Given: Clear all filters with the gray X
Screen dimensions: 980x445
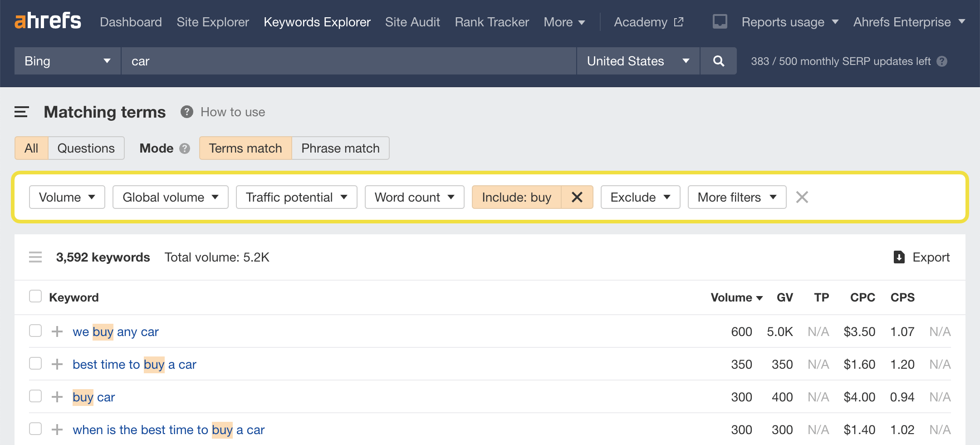Looking at the screenshot, I should (x=802, y=197).
